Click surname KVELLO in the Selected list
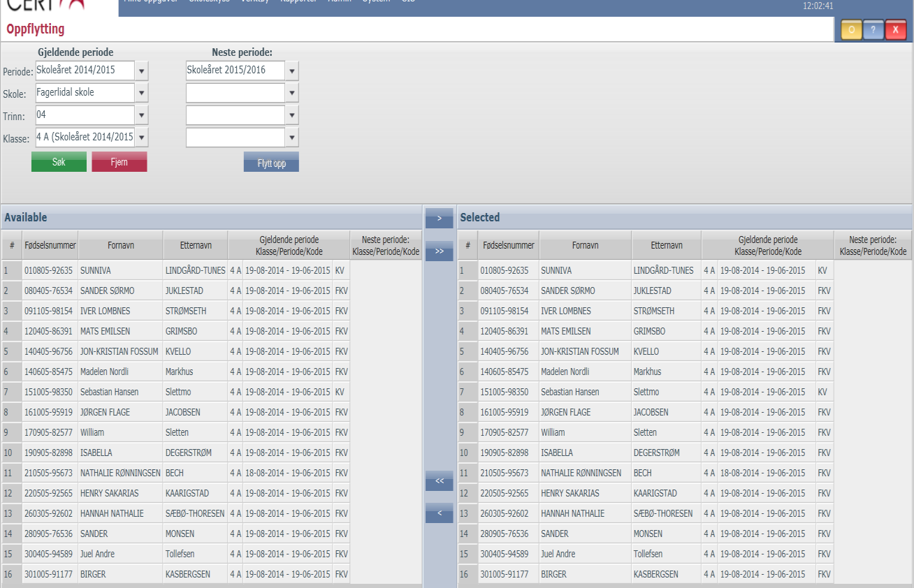 pos(646,351)
